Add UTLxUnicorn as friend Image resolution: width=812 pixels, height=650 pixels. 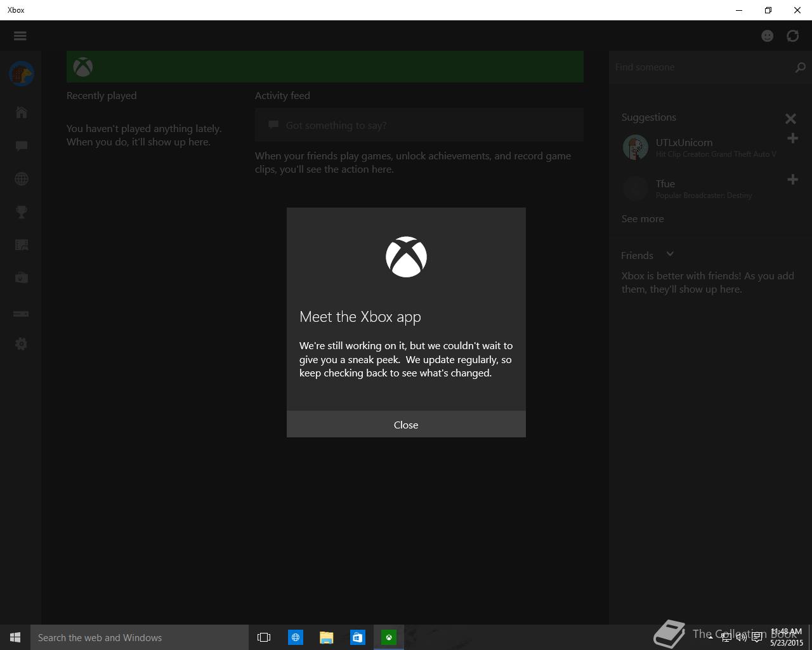792,138
